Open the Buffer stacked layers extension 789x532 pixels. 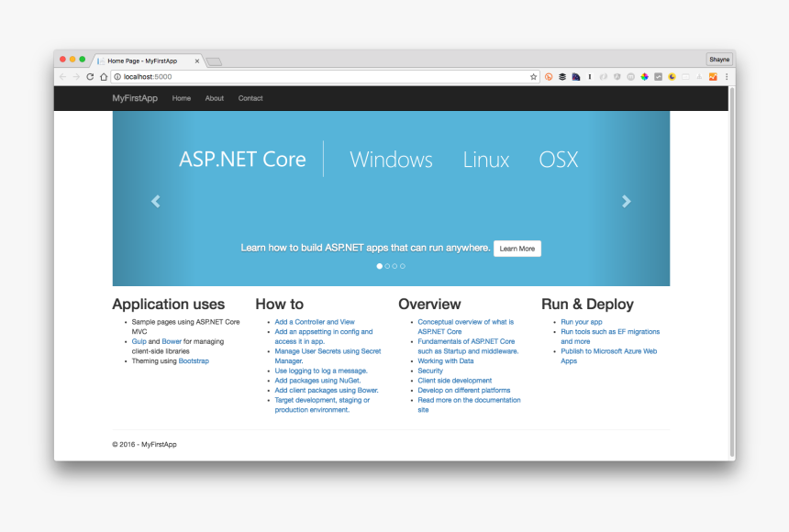point(562,76)
